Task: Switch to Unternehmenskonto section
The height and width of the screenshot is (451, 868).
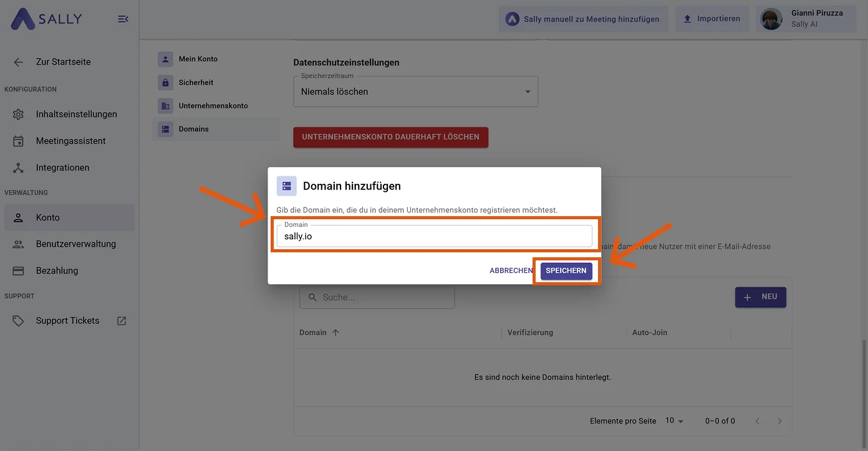Action: pos(216,106)
